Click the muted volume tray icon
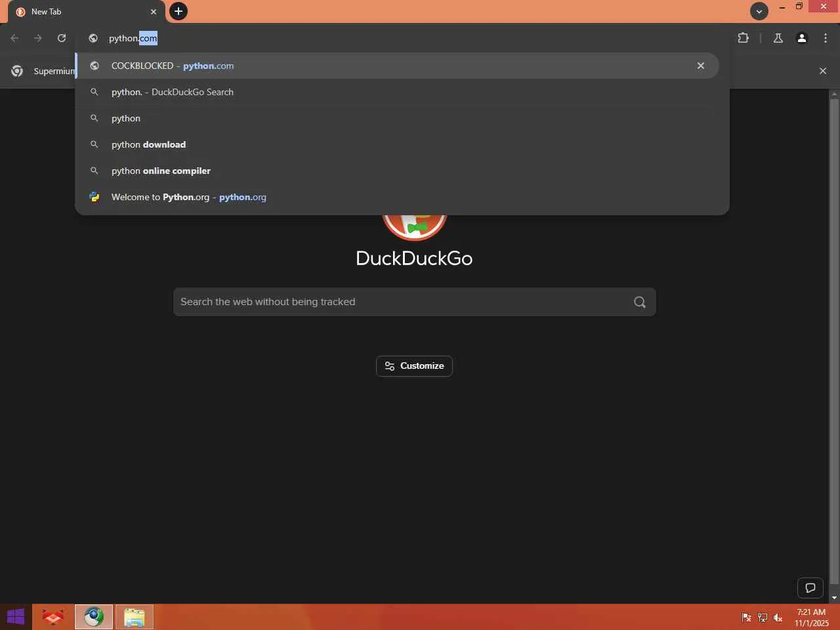This screenshot has height=630, width=840. [778, 617]
